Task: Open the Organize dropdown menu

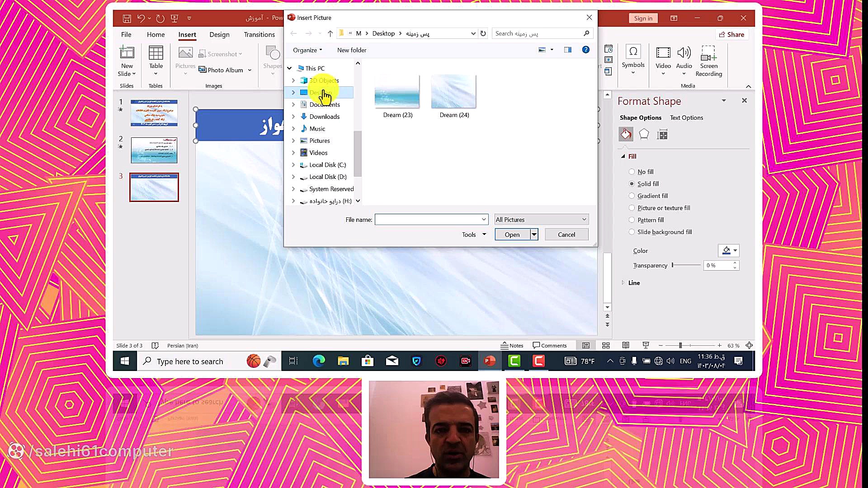Action: (307, 50)
